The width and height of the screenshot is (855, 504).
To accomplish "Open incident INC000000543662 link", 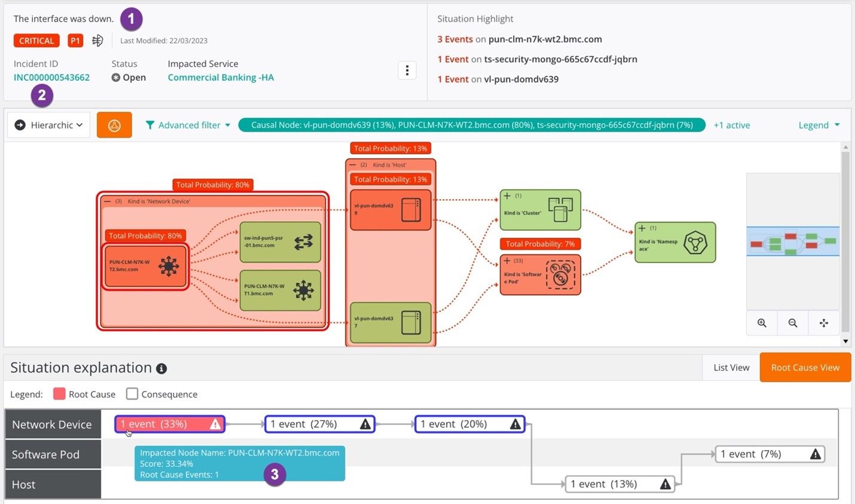I will (51, 77).
